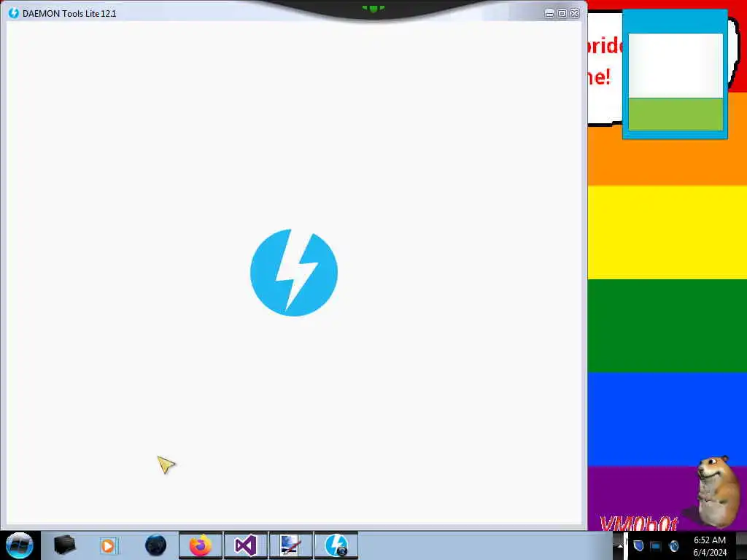Click DAEMON Tools taskbar button

[336, 545]
